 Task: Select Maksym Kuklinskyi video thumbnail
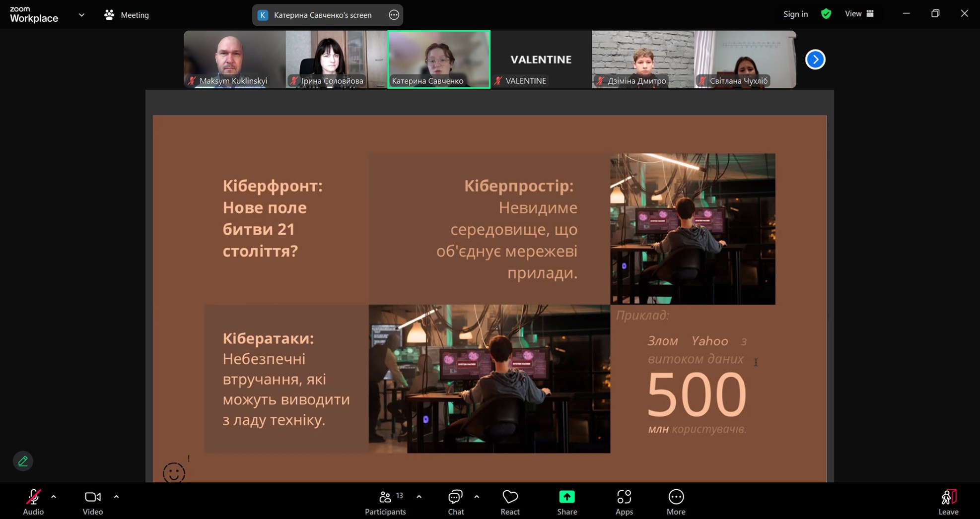pos(234,60)
